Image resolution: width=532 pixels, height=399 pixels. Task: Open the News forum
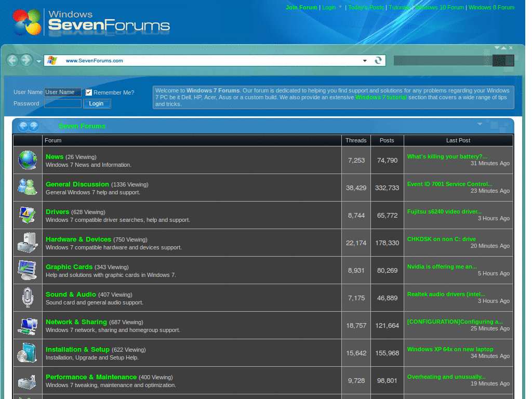[55, 157]
